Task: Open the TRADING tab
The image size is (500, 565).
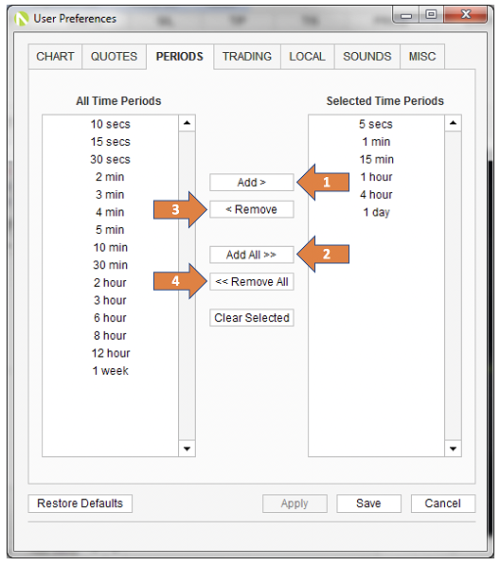Action: (247, 57)
